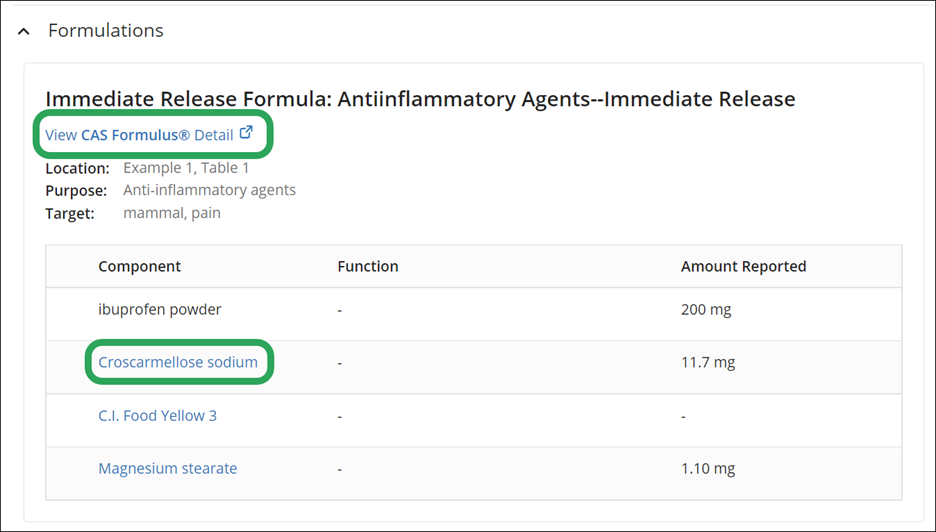Open the C.I. Food Yellow 3 link
The width and height of the screenshot is (936, 532).
[158, 416]
